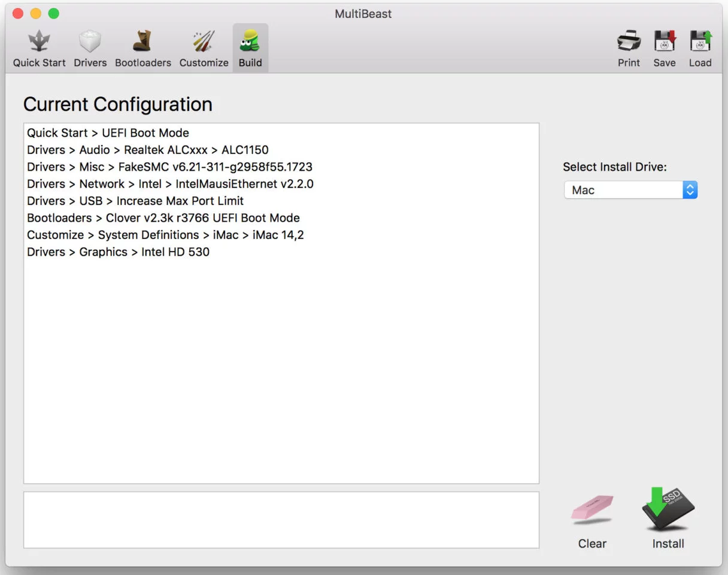Viewport: 728px width, 575px height.
Task: Select the Clover v2.3k bootloader entry
Action: pos(163,218)
